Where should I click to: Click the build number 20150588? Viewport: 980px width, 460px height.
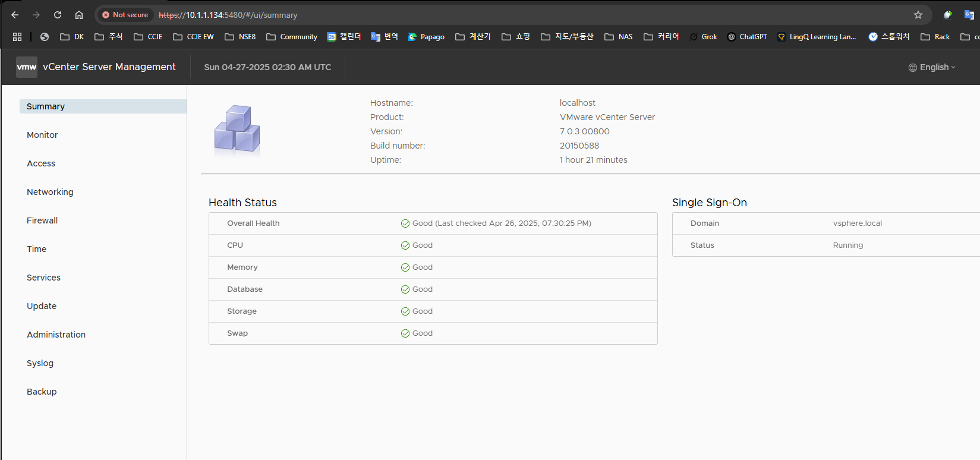579,146
